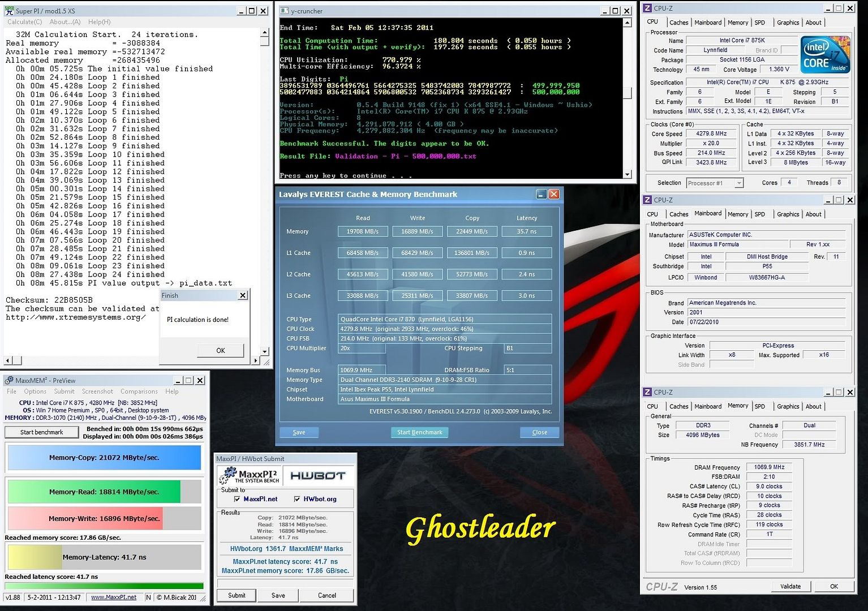
Task: Click Cancel in HWbot Submit dialog
Action: click(x=327, y=595)
